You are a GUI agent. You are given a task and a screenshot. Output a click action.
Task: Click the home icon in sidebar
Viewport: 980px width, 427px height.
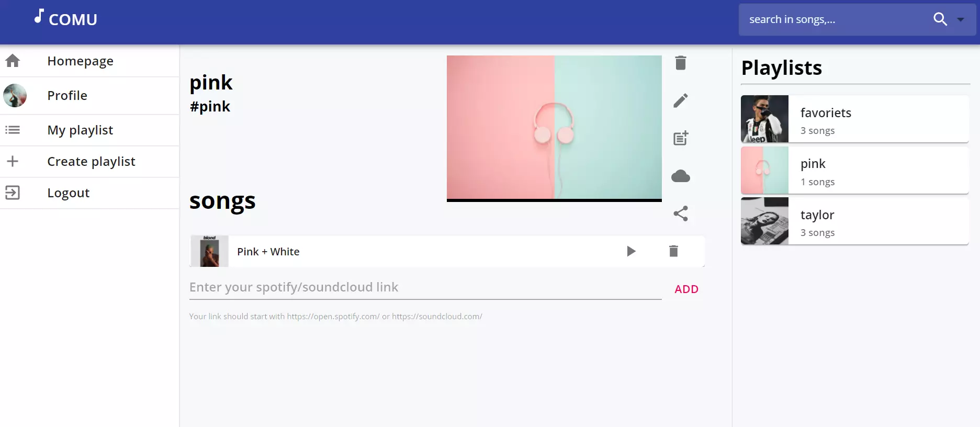pyautogui.click(x=13, y=61)
